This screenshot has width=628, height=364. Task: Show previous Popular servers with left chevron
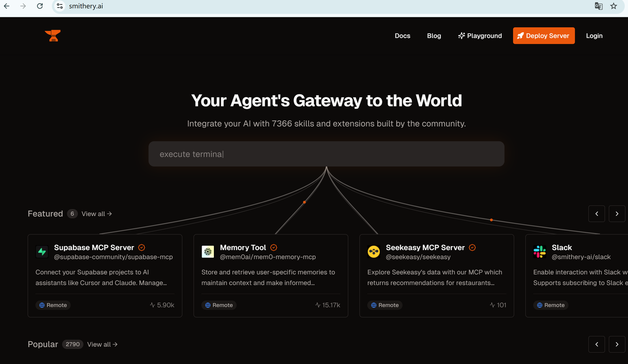pos(597,344)
